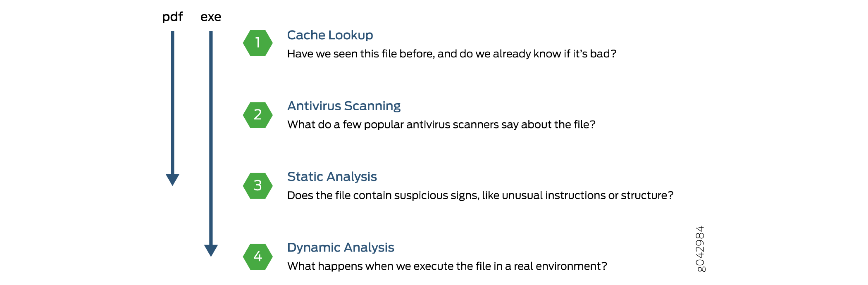868x285 pixels.
Task: Open the Antivirus Scanning heading
Action: click(x=344, y=106)
